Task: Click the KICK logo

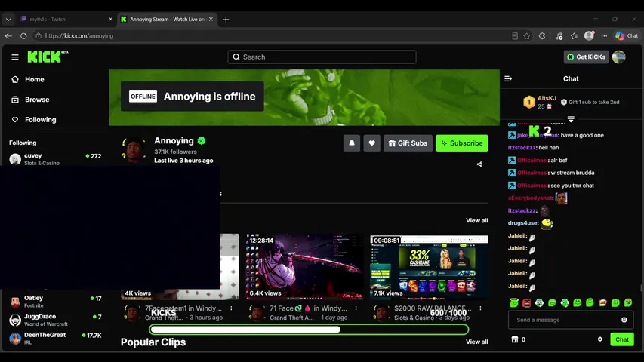Action: click(48, 57)
